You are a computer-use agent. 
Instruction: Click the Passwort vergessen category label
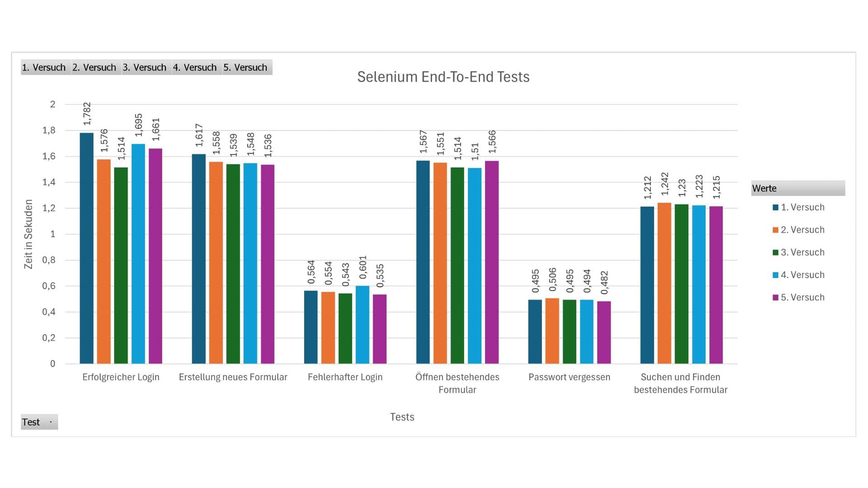coord(569,377)
